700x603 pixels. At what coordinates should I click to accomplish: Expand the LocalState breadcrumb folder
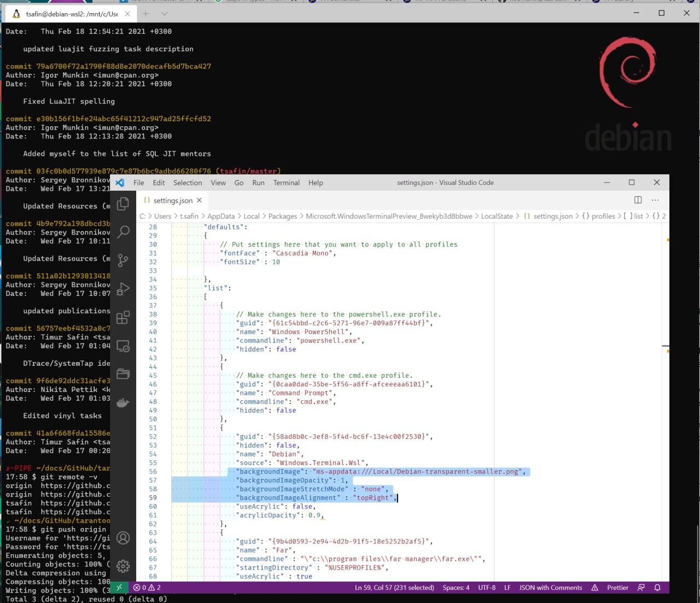point(497,216)
